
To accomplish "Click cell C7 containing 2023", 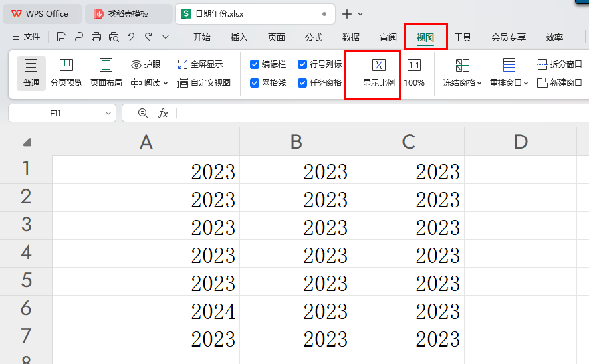I will click(x=408, y=337).
